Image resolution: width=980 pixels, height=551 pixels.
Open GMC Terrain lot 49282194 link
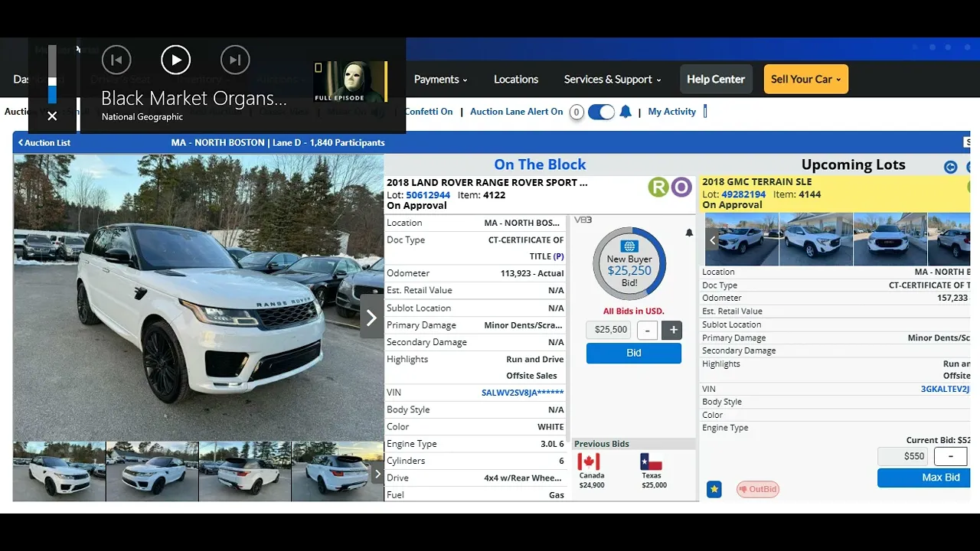(x=743, y=194)
